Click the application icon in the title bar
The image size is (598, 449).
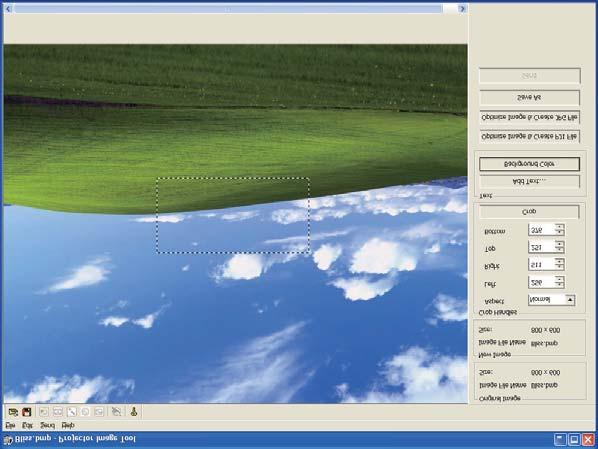pos(8,440)
